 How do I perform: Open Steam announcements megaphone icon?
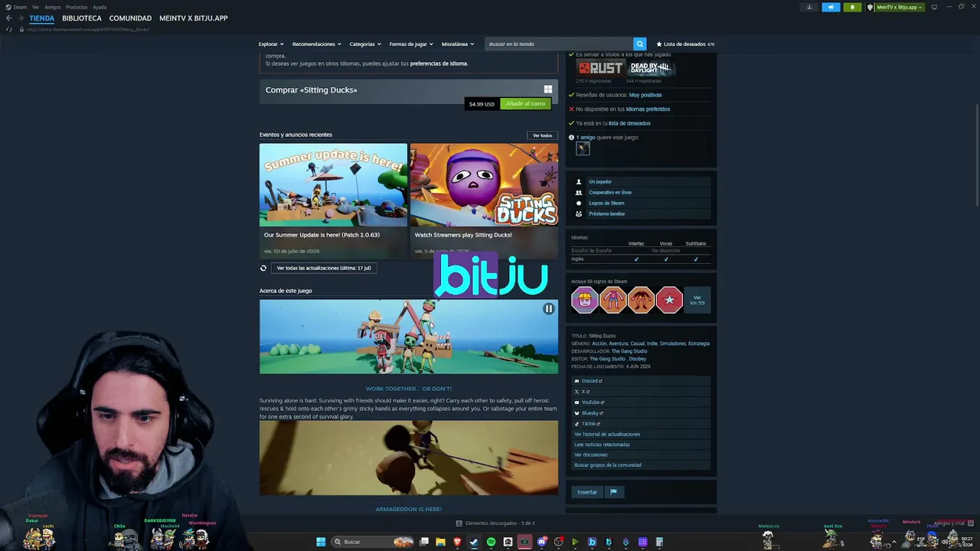coord(831,7)
